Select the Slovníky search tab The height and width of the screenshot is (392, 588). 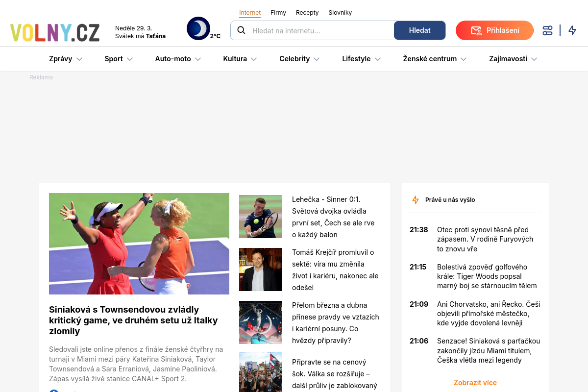340,13
